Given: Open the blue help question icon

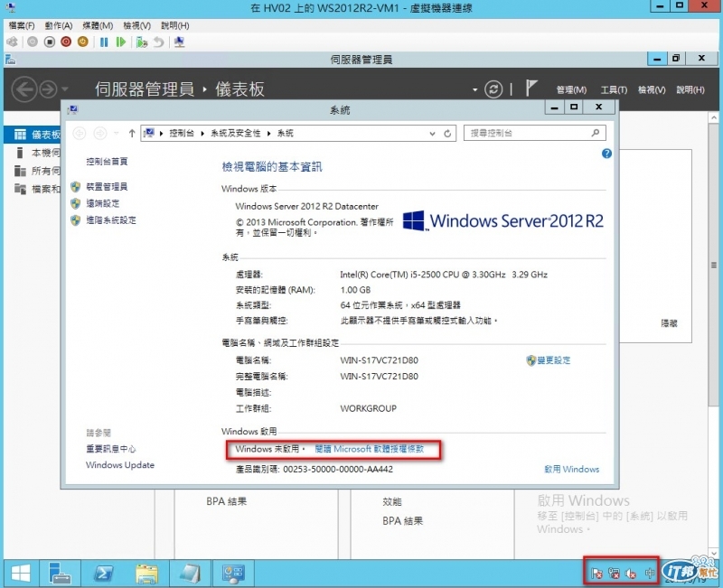Looking at the screenshot, I should pyautogui.click(x=606, y=154).
